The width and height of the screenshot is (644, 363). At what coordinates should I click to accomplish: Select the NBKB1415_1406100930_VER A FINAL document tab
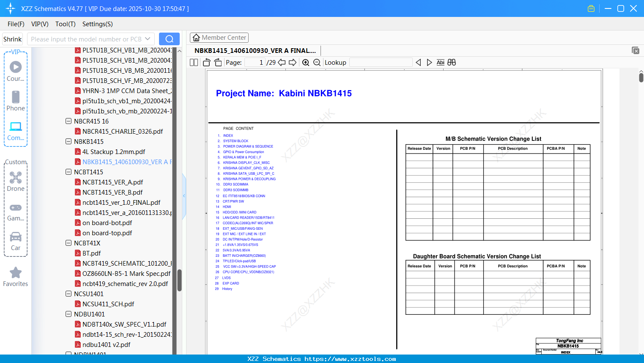coord(255,51)
